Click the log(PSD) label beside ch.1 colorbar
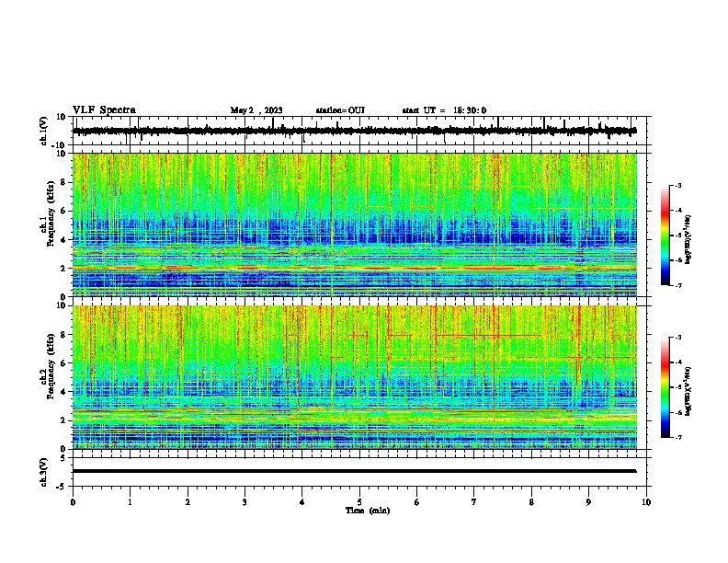 pos(688,239)
